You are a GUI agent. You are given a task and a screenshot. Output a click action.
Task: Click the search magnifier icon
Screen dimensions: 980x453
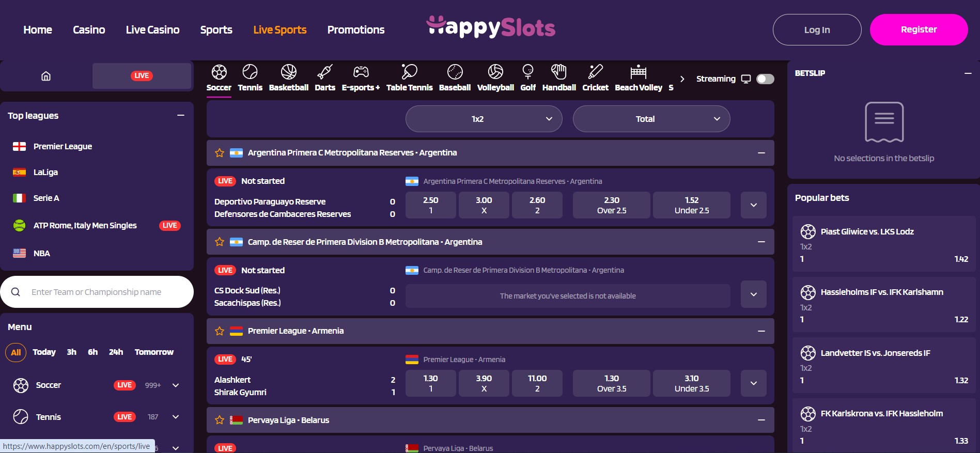[15, 292]
